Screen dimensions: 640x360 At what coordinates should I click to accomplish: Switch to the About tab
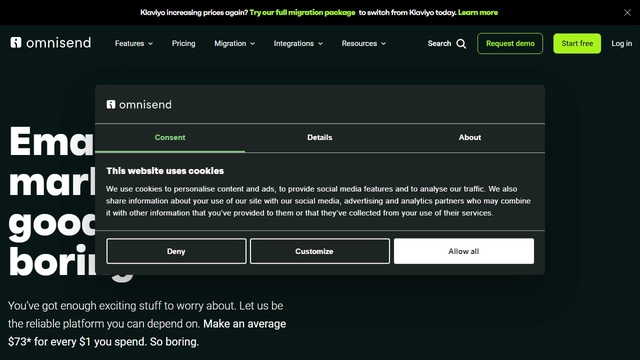pos(470,138)
